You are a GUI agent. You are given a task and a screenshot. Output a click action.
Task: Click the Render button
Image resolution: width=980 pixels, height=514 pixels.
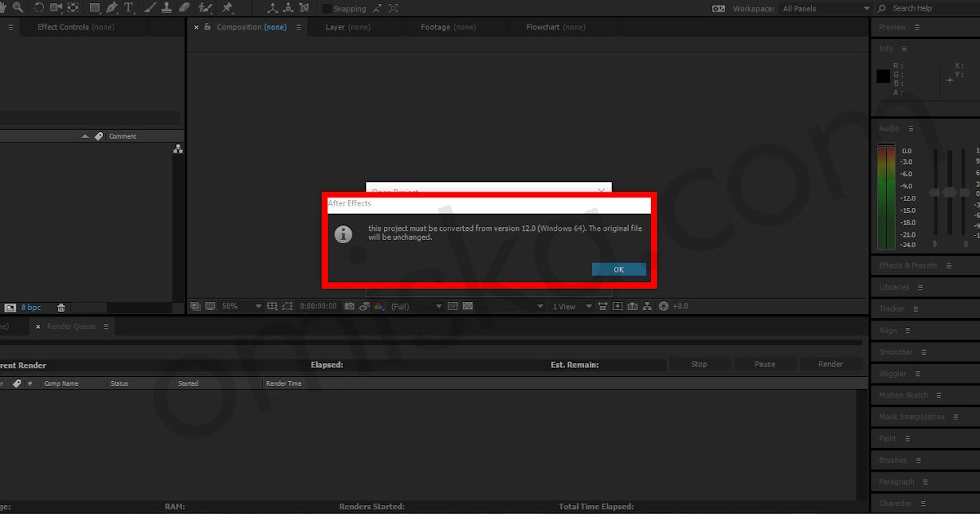tap(831, 364)
